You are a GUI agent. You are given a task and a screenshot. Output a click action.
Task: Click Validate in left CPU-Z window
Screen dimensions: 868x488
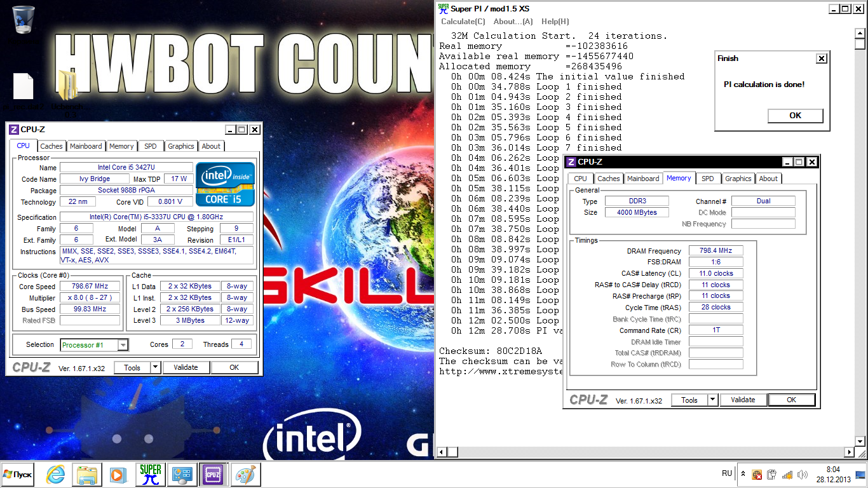click(x=186, y=367)
